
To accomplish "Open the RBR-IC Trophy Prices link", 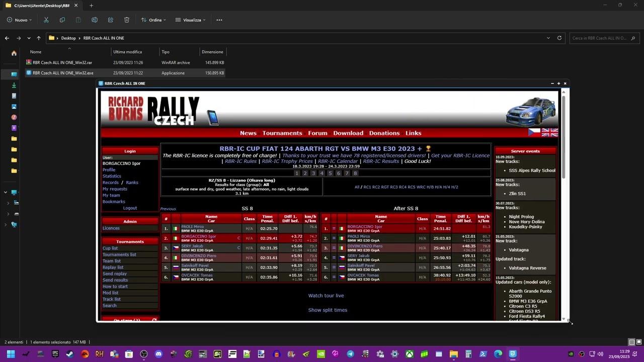I will pyautogui.click(x=287, y=161).
